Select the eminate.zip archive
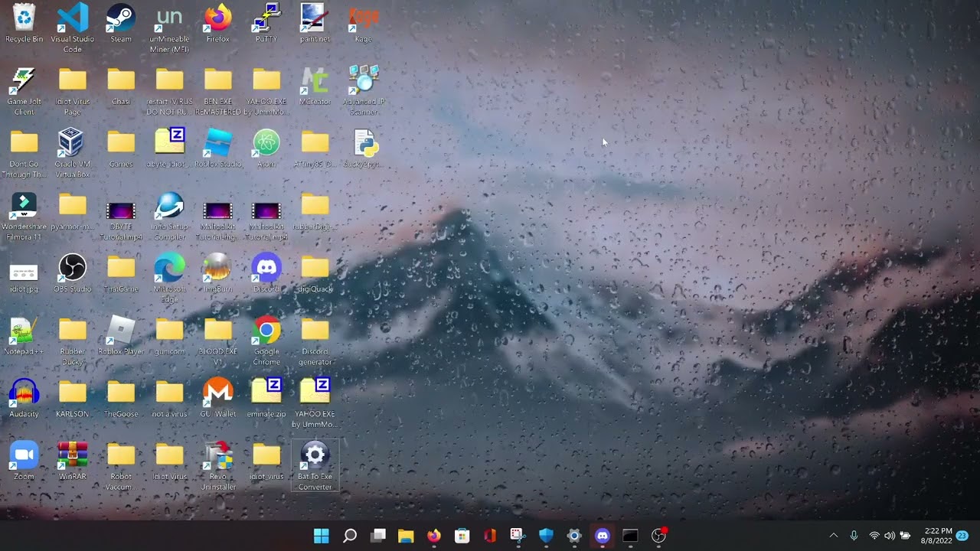 [x=266, y=399]
